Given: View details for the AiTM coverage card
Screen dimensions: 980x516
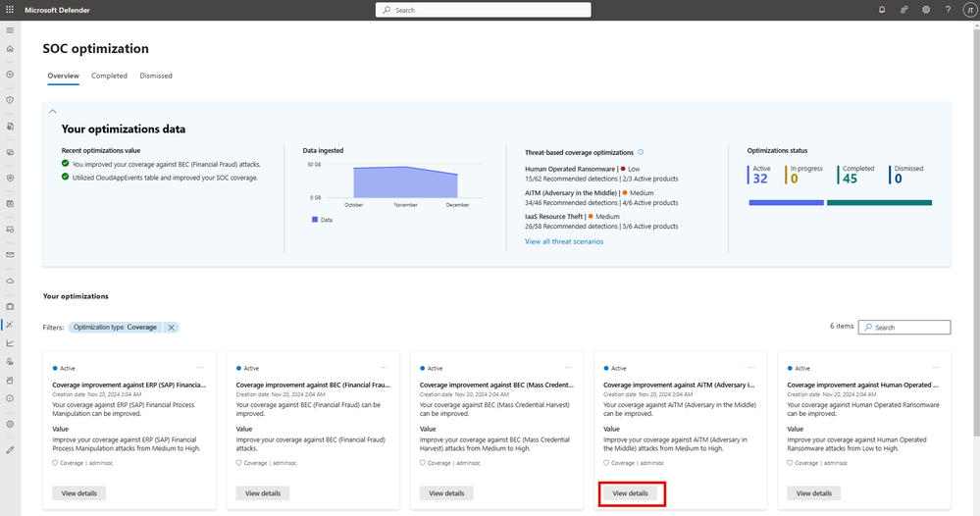Looking at the screenshot, I should click(x=630, y=493).
